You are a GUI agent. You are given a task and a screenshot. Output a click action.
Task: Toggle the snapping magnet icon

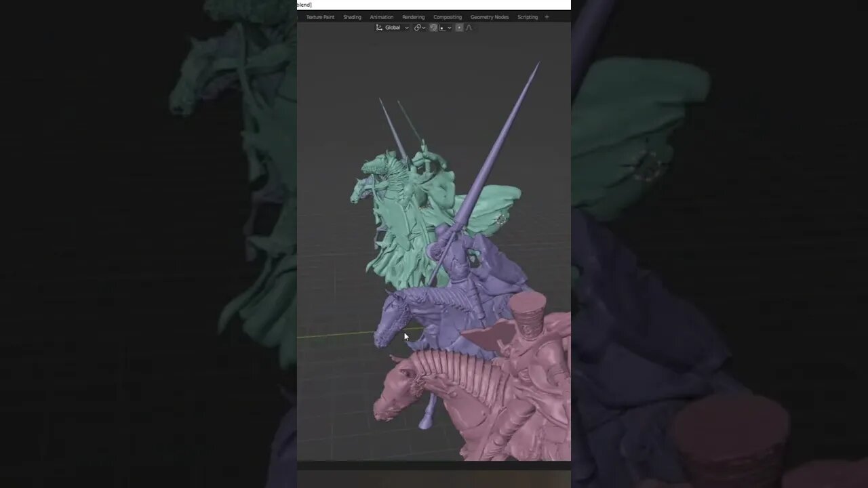(433, 28)
